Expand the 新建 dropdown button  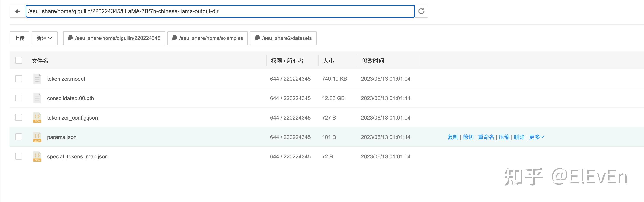[45, 38]
